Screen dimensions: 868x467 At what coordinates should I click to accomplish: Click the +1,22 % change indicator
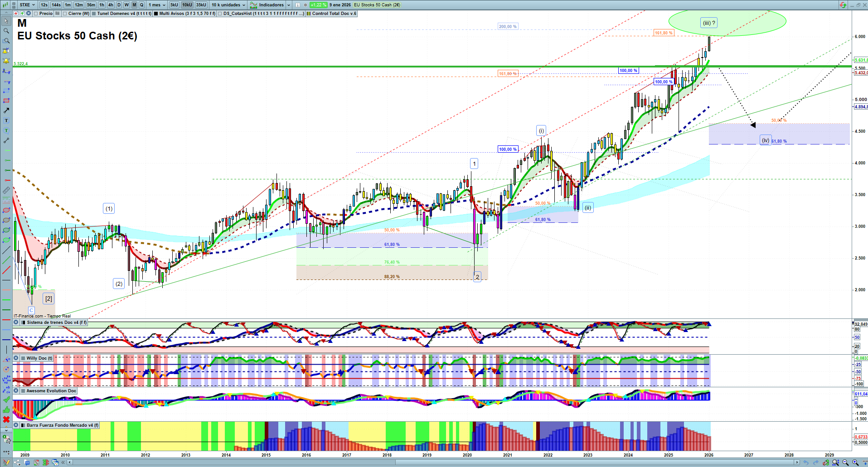(x=319, y=5)
